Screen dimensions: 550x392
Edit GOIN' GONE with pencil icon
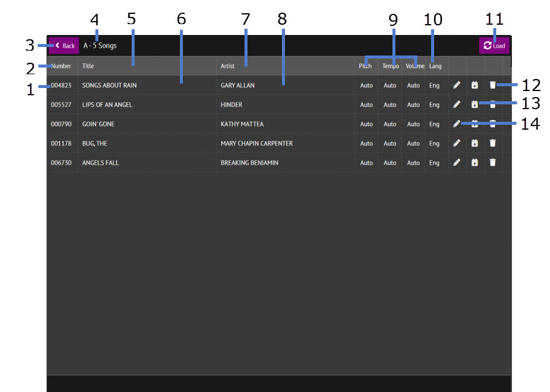(x=456, y=124)
